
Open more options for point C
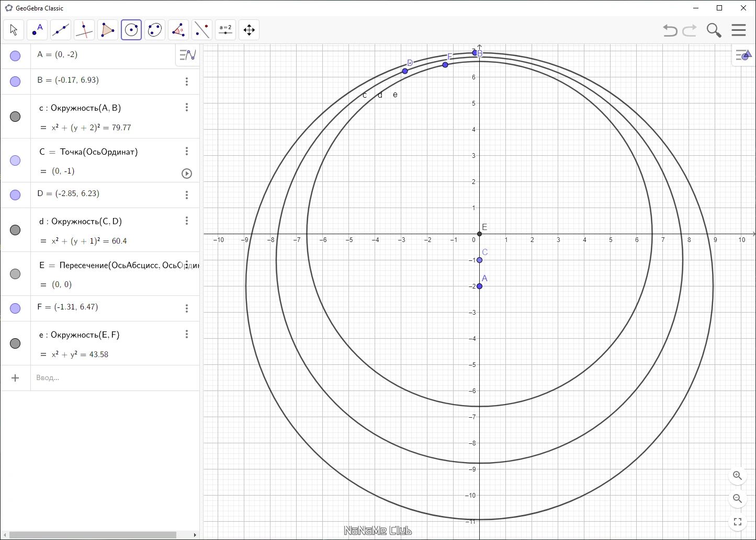coord(187,151)
